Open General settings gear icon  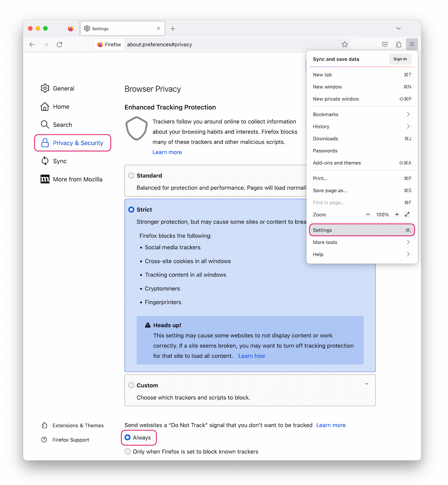[x=45, y=88]
